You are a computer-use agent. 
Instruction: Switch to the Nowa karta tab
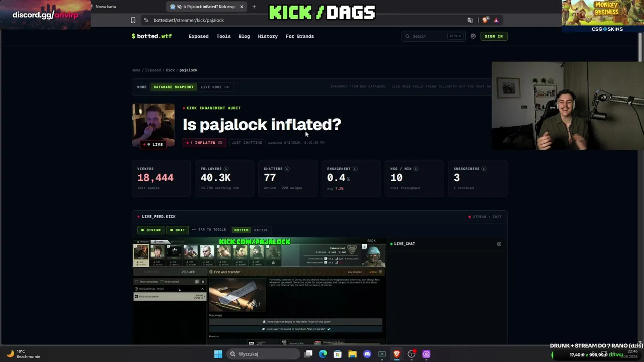[x=106, y=7]
